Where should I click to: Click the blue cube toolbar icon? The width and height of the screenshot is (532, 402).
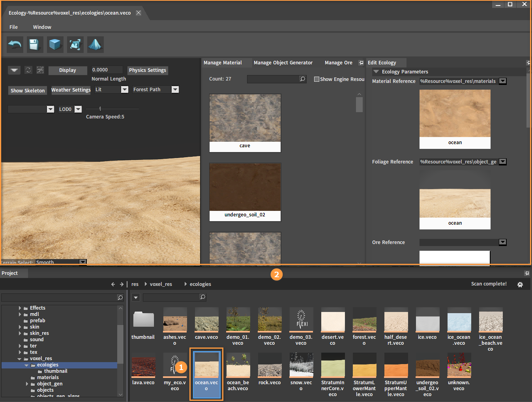tap(55, 45)
